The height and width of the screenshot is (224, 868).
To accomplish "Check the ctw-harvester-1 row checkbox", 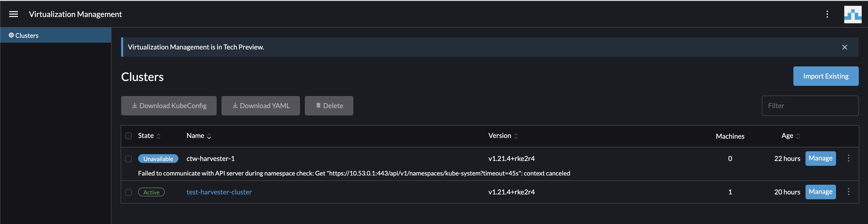I will click(128, 159).
